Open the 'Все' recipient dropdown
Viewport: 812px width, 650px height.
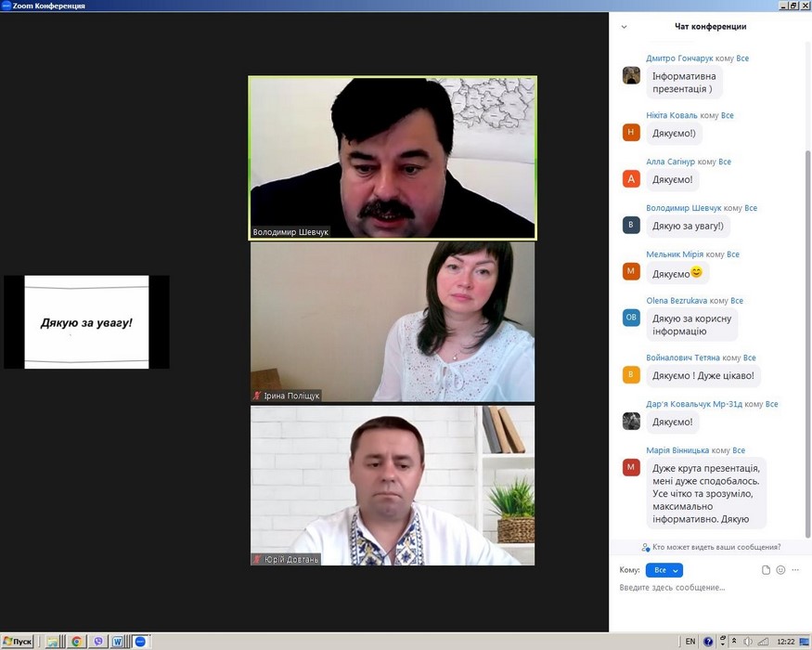coord(664,570)
